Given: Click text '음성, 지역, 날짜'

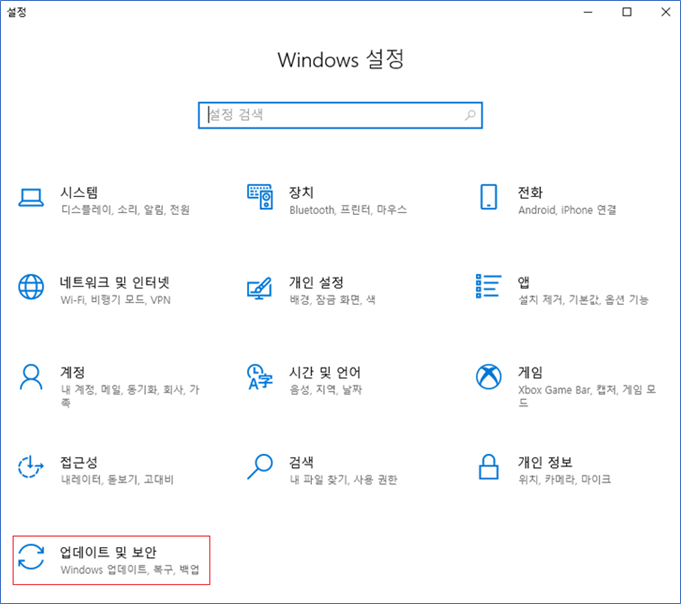Looking at the screenshot, I should click(x=325, y=389).
